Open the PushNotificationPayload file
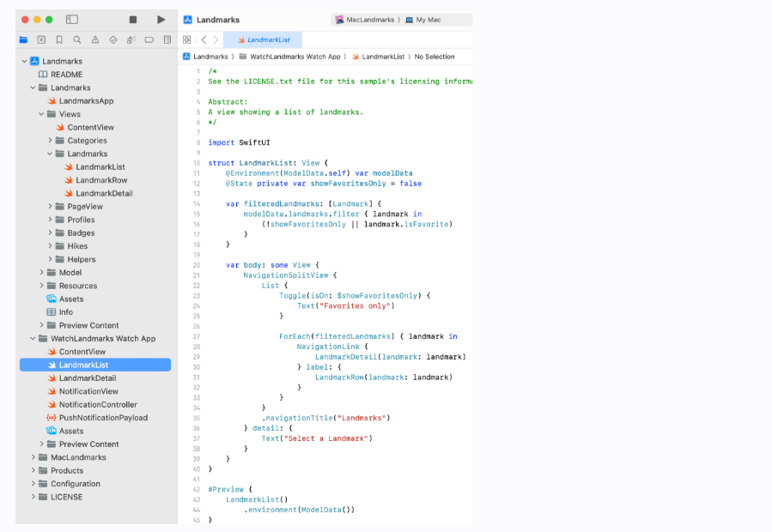772x532 pixels. (97, 418)
